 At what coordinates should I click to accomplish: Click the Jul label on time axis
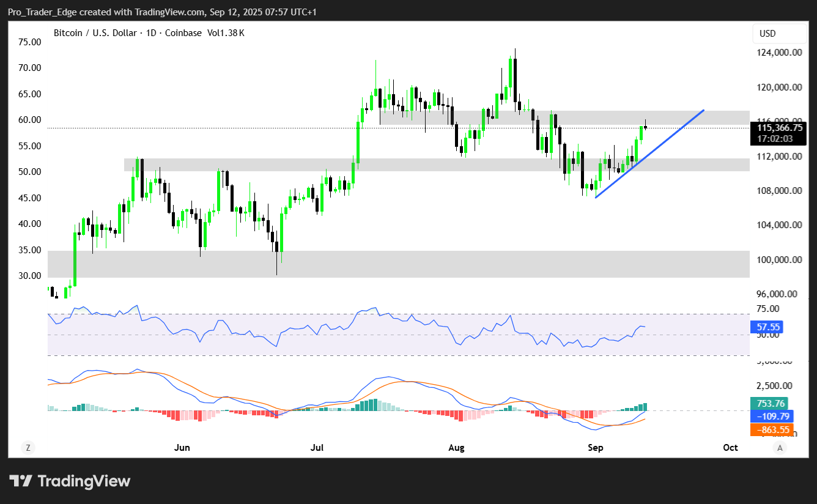click(x=317, y=448)
